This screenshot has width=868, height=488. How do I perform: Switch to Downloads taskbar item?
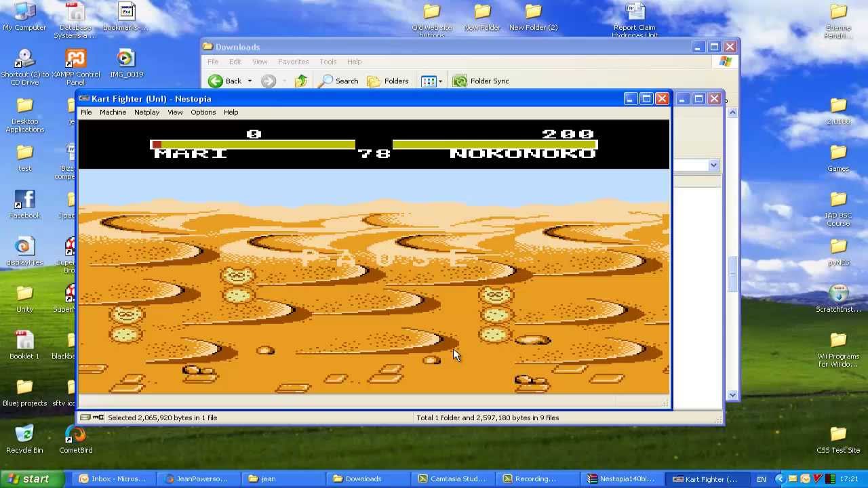point(367,479)
